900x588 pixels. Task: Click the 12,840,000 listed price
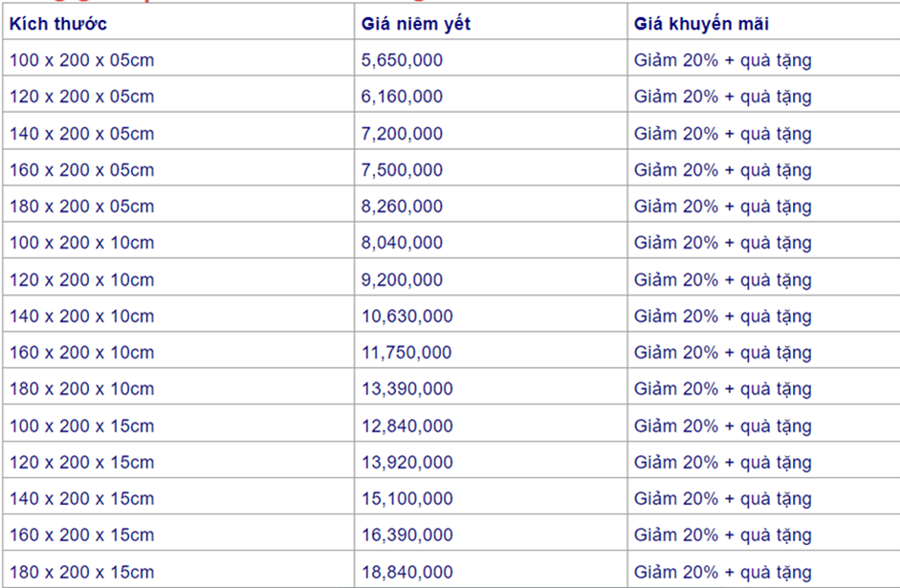[406, 425]
